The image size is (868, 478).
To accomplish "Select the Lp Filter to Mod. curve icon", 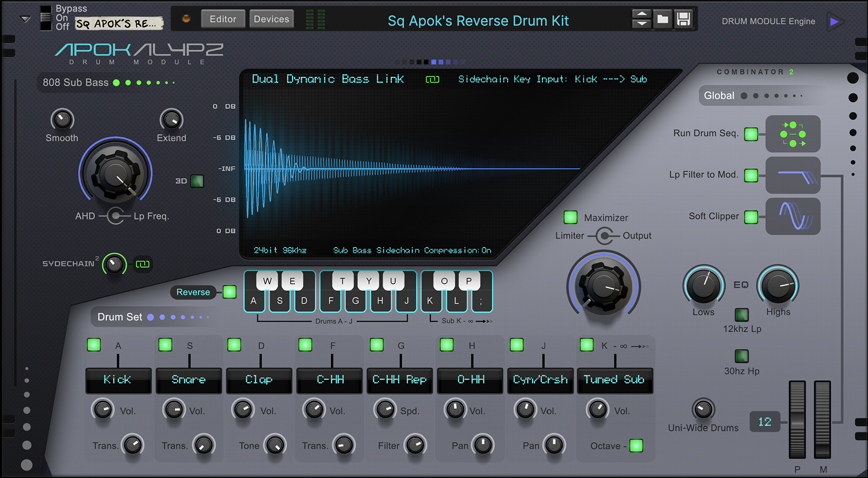I will tap(793, 175).
